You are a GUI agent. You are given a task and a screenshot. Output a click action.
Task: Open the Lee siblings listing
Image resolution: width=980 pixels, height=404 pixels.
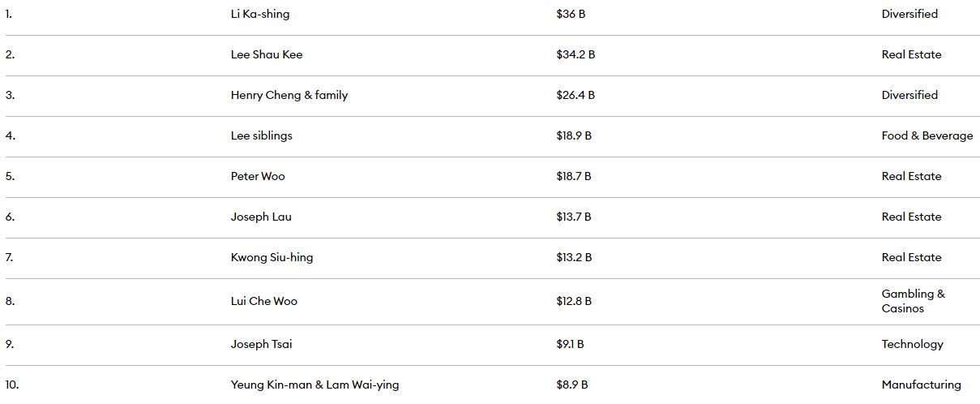tap(261, 135)
